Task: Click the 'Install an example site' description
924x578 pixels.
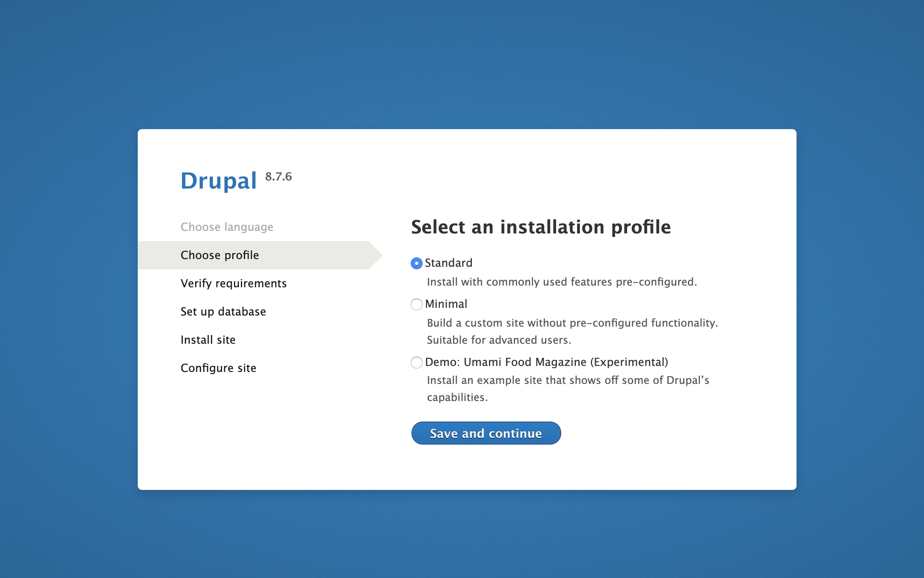Action: [568, 389]
